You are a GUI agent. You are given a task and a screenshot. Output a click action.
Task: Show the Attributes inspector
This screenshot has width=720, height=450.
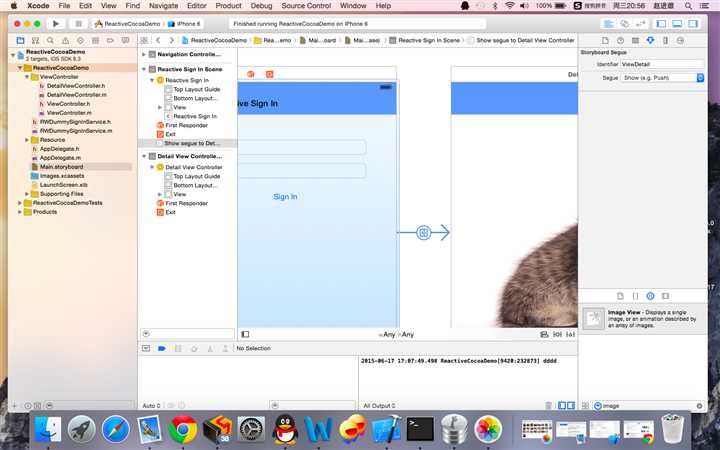[650, 40]
